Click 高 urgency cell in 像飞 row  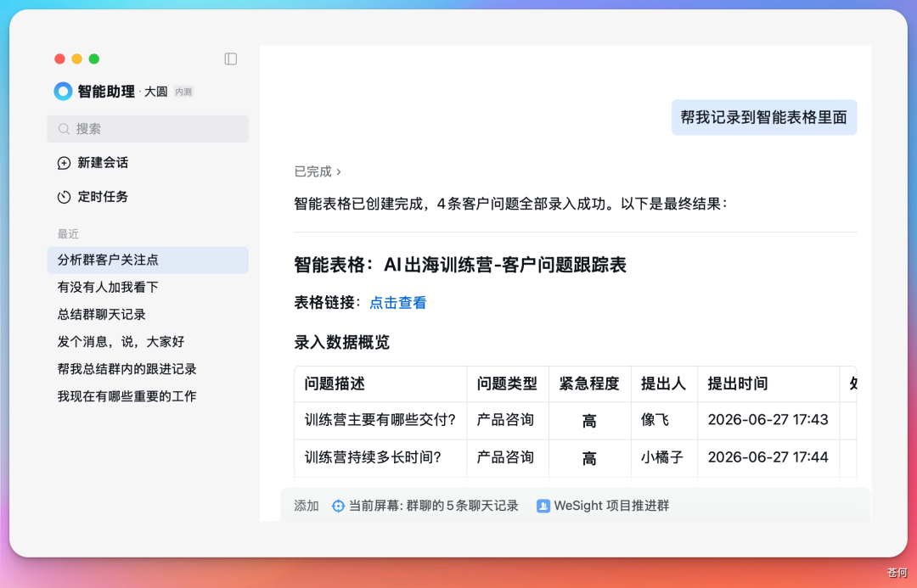coord(589,421)
